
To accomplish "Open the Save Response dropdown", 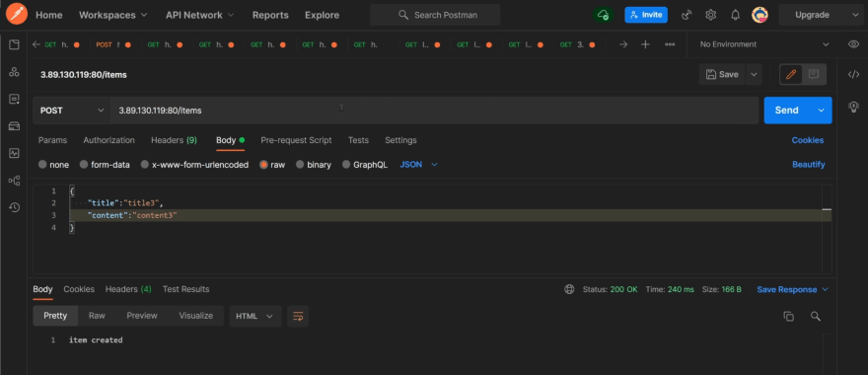I will click(792, 289).
